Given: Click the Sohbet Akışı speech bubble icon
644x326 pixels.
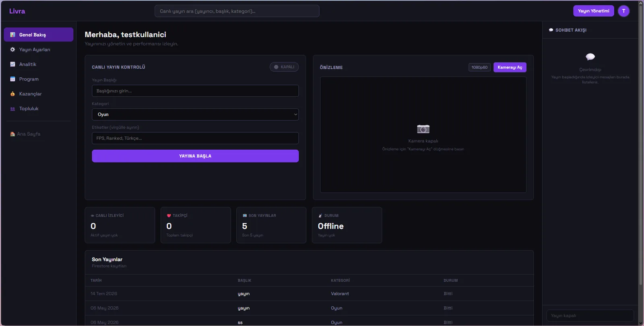Looking at the screenshot, I should tap(551, 30).
